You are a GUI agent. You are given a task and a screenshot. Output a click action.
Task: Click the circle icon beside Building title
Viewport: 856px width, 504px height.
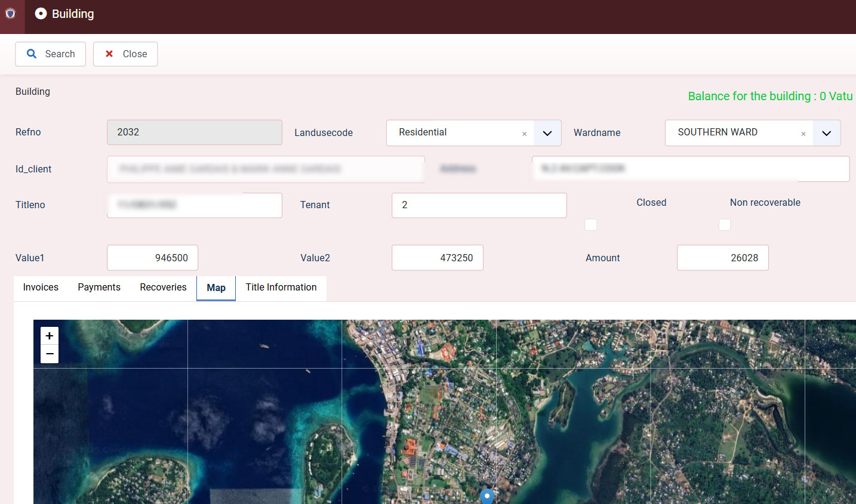[x=41, y=14]
